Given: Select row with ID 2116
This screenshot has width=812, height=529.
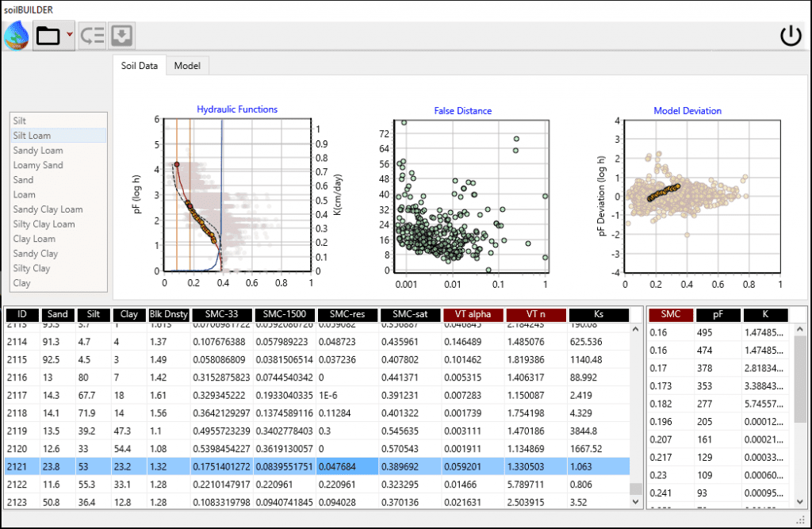Looking at the screenshot, I should coord(317,378).
